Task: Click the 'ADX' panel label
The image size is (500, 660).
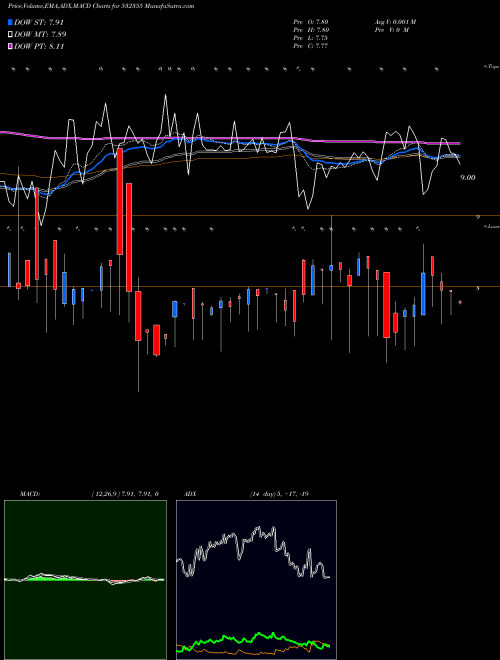Action: tap(190, 494)
